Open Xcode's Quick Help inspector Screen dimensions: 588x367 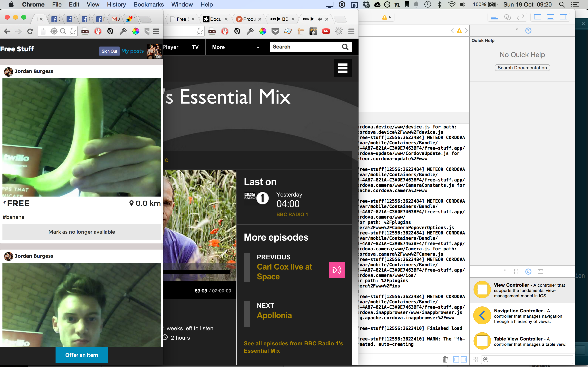point(528,31)
